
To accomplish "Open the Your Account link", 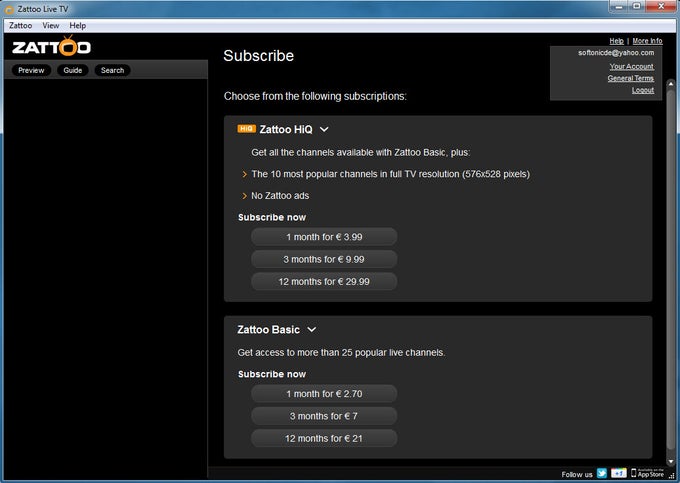I will (631, 66).
